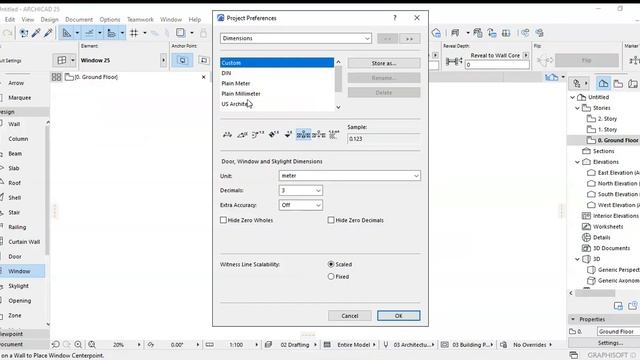Collapse the 3D tree node

(x=578, y=259)
